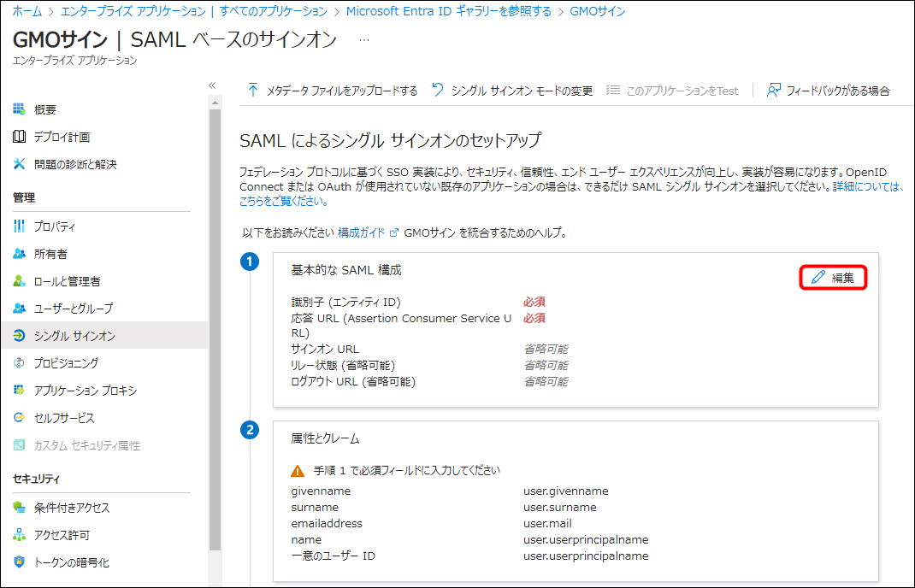This screenshot has height=588, width=915.
Task: Select プロパティ in the 管理 section
Action: click(54, 226)
